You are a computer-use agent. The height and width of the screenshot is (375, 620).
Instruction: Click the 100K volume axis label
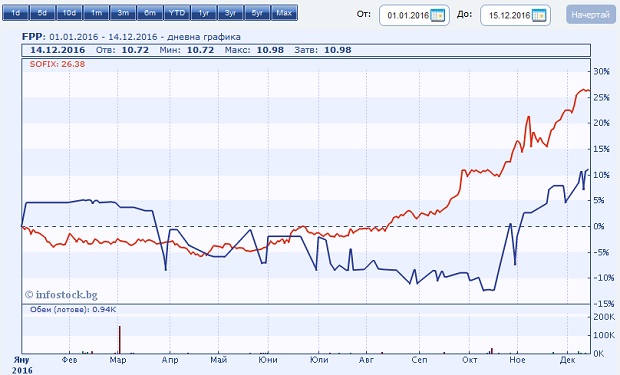click(604, 335)
